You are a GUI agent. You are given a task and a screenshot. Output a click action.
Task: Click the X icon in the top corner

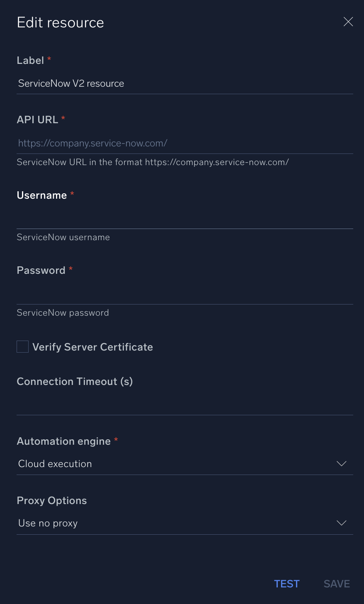pyautogui.click(x=348, y=22)
